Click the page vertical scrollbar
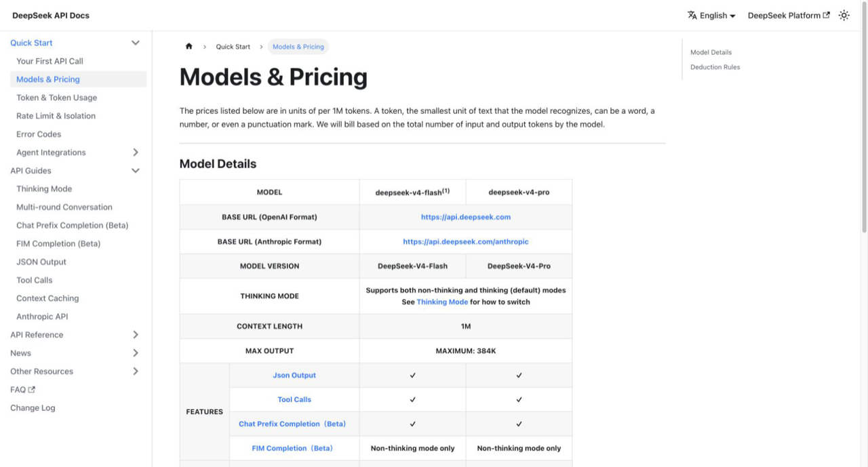Screen dimensions: 868x467 pyautogui.click(x=864, y=129)
